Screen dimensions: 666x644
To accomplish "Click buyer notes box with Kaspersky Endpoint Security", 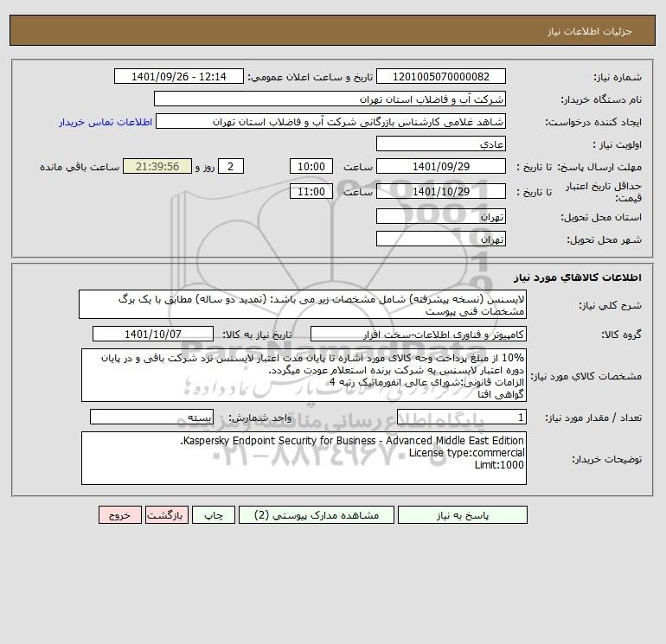I will tap(304, 458).
